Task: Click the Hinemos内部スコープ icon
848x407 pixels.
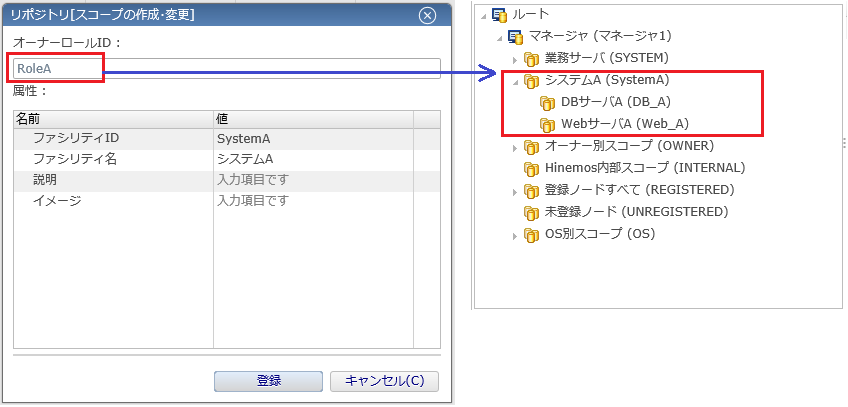Action: point(532,169)
